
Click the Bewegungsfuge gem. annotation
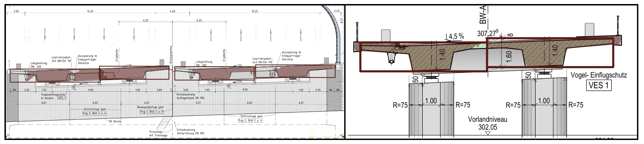151,107
